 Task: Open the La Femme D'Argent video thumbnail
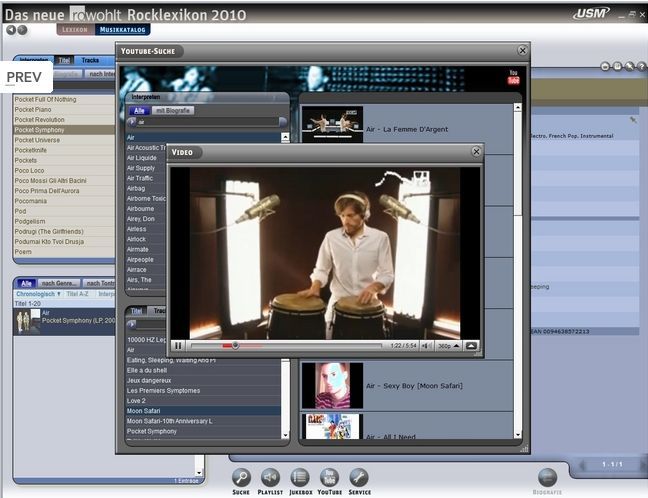332,124
